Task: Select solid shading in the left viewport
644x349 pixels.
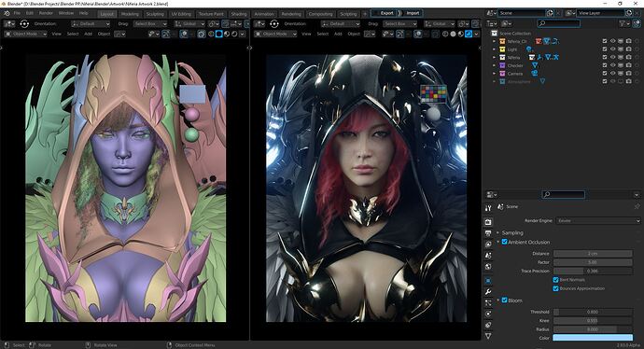Action: 219,35
